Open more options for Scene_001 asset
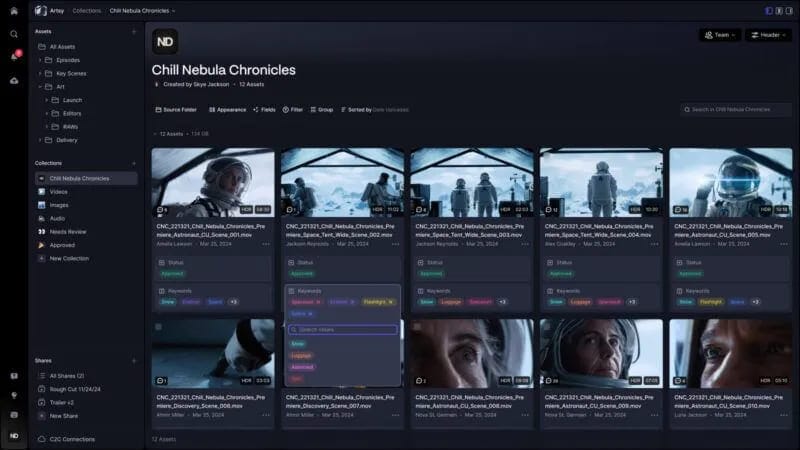The image size is (800, 450). click(x=264, y=243)
